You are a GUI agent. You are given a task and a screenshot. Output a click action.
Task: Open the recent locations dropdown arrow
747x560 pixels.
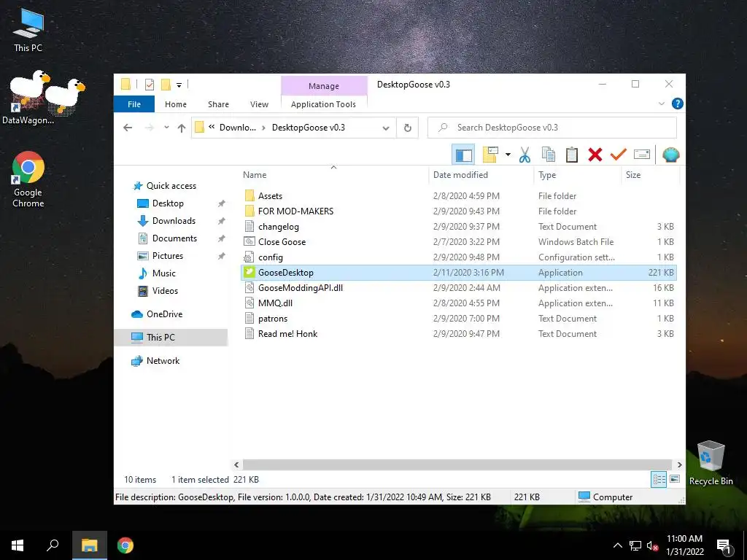tap(166, 128)
